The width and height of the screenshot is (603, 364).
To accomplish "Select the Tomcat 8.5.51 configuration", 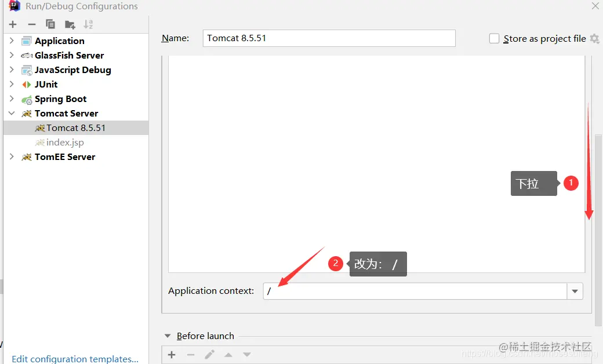I will click(x=70, y=128).
